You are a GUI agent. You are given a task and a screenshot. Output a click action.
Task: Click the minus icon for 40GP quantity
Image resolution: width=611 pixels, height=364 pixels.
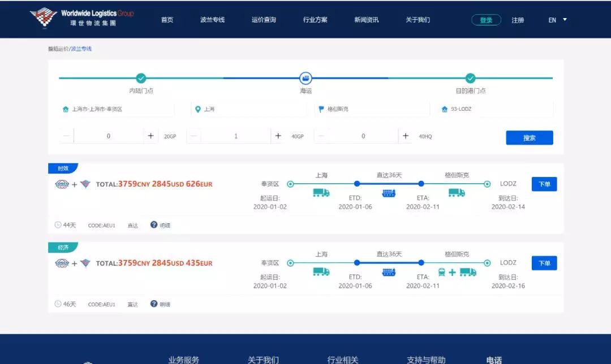click(194, 136)
